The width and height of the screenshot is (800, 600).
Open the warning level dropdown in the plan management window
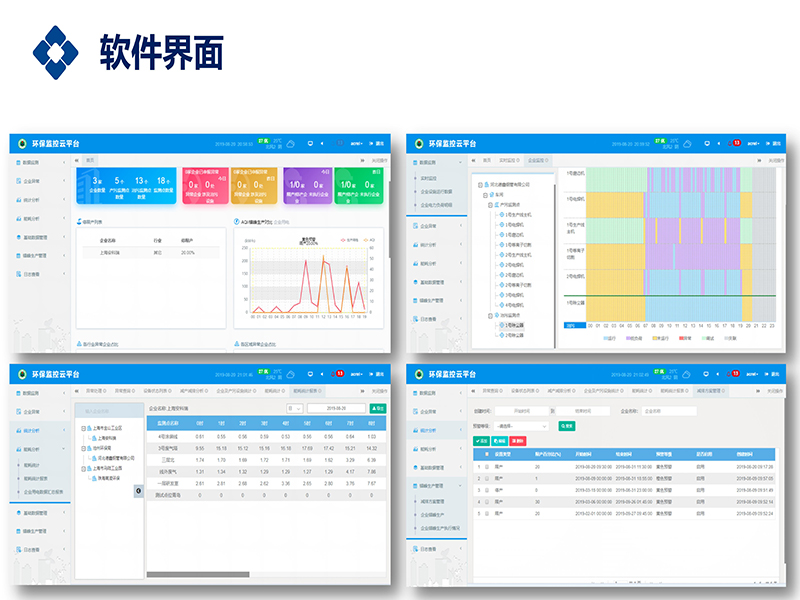522,426
